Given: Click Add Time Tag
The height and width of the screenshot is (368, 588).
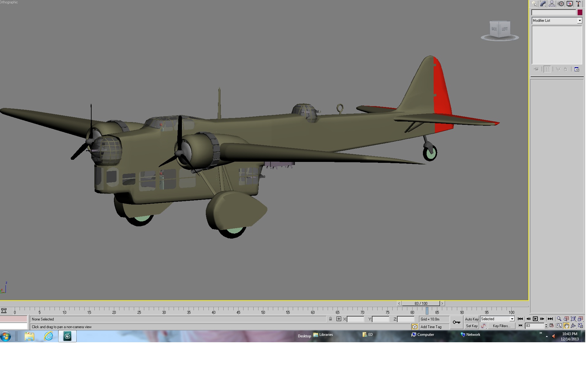Looking at the screenshot, I should (x=431, y=327).
